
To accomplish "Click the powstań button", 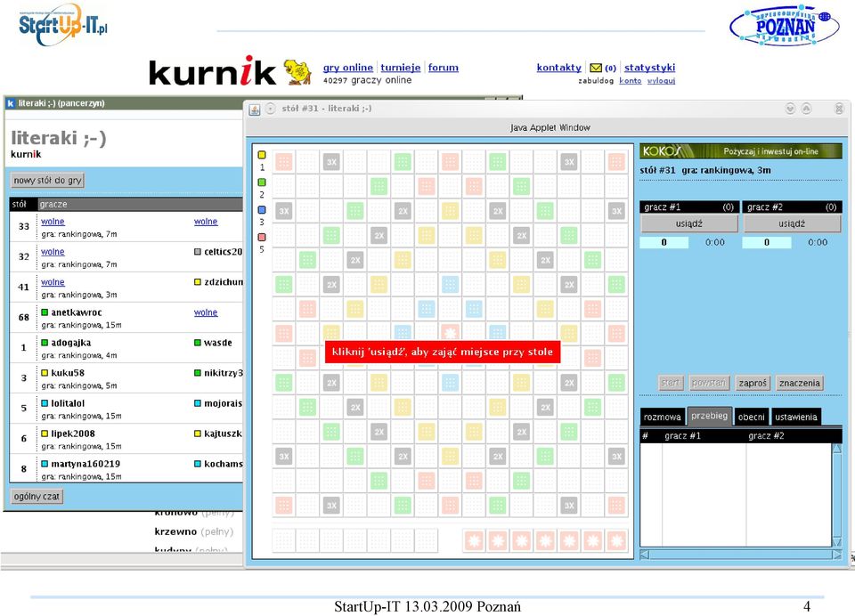I will [708, 383].
